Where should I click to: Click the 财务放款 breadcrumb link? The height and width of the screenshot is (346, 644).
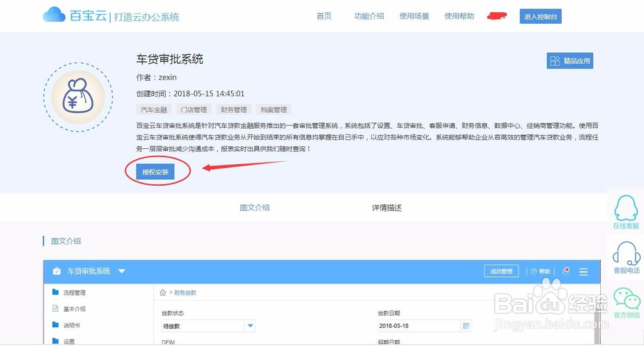(x=185, y=293)
